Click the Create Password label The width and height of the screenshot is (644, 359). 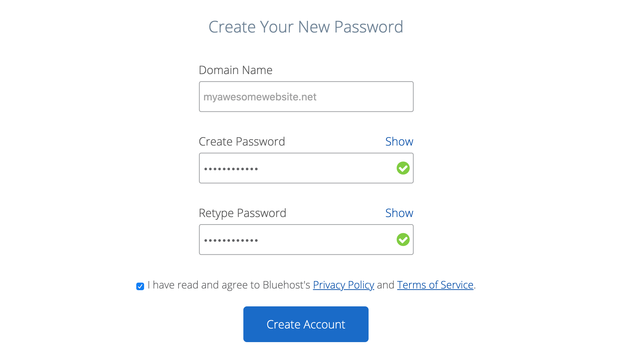[x=242, y=142]
